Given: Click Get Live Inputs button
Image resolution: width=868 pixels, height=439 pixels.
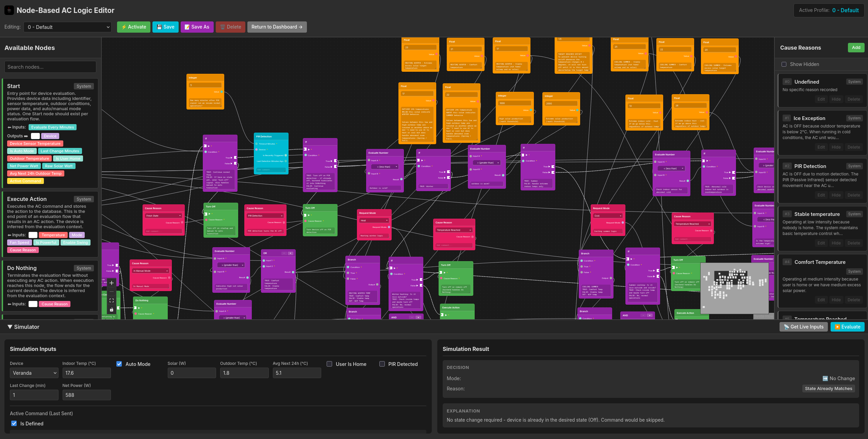Looking at the screenshot, I should point(803,327).
